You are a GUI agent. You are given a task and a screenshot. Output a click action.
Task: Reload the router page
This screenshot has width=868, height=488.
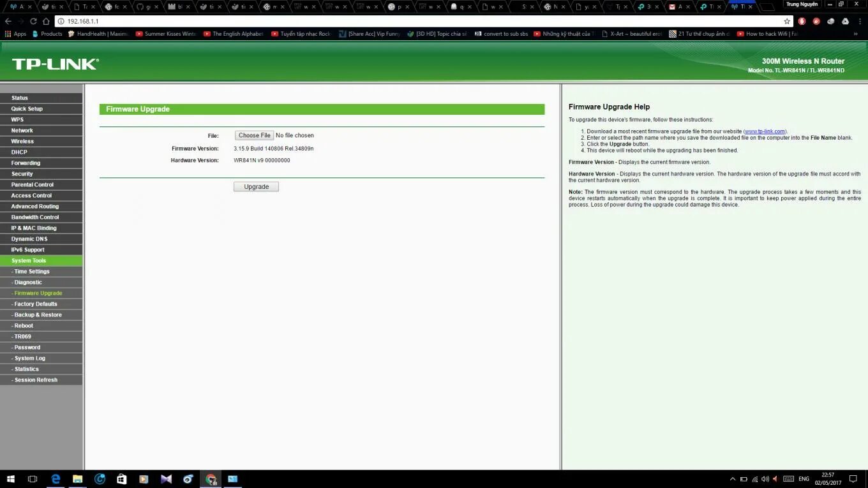33,21
